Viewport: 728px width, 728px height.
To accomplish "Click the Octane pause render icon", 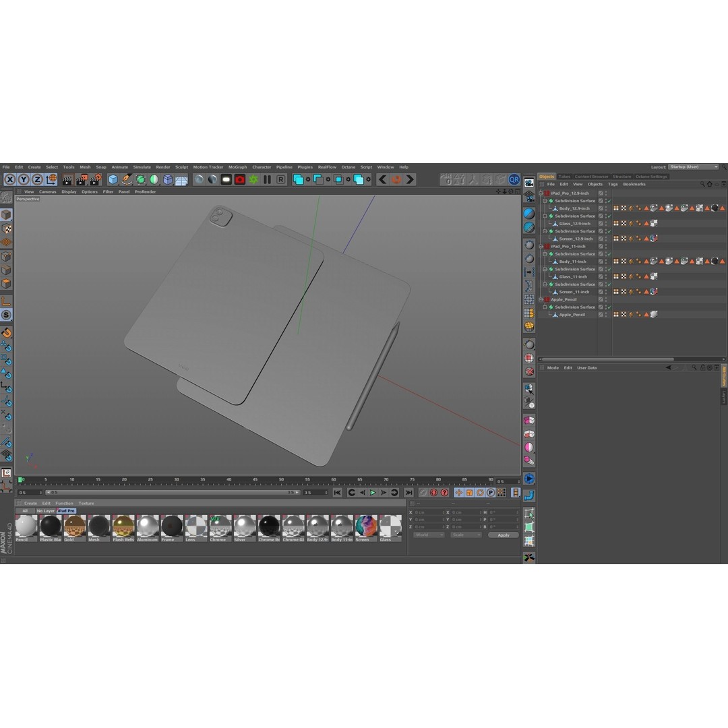I will coord(267,180).
